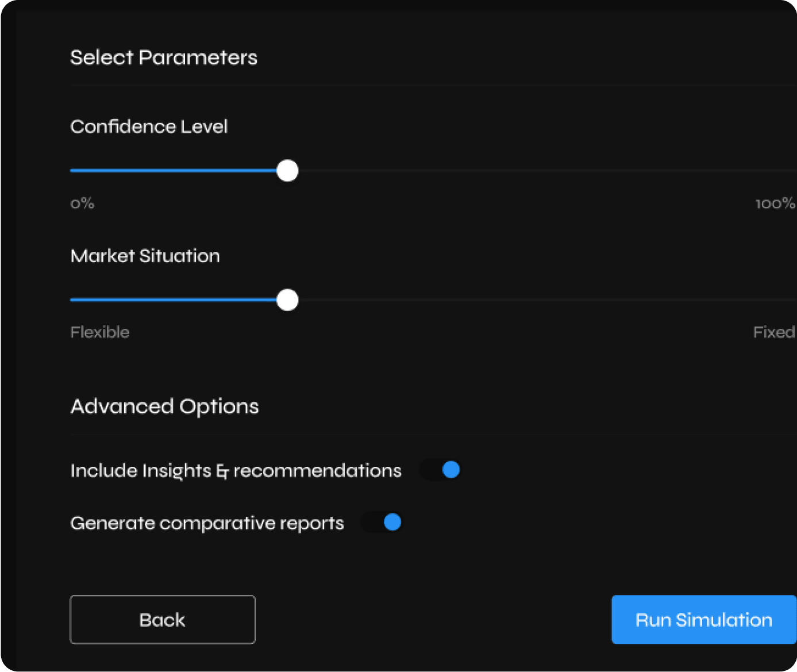The width and height of the screenshot is (797, 672).
Task: Run the simulation
Action: tap(703, 620)
